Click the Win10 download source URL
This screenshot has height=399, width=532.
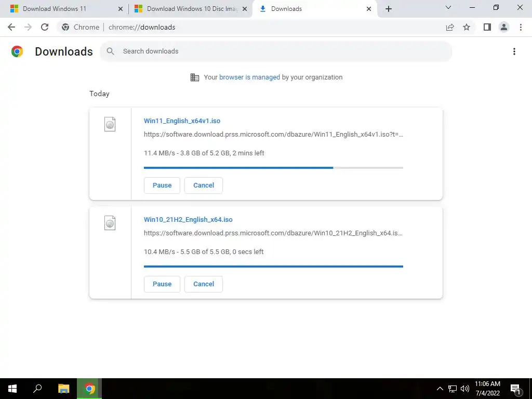point(273,233)
